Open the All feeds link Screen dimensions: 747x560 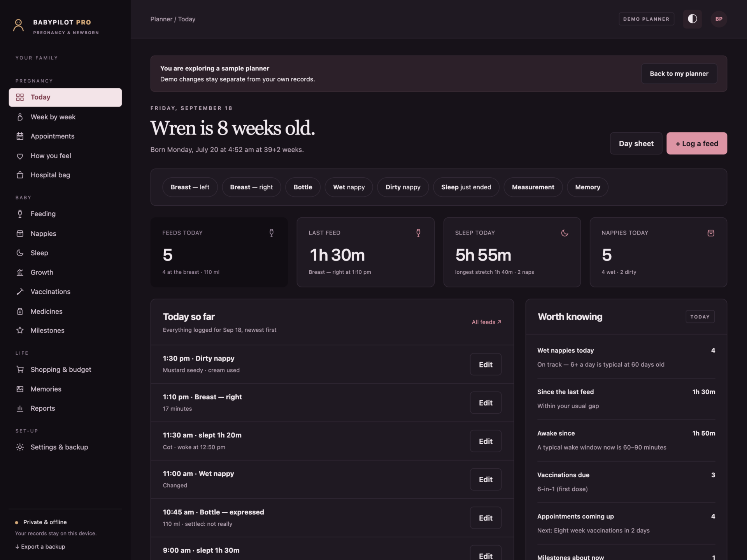tap(486, 322)
